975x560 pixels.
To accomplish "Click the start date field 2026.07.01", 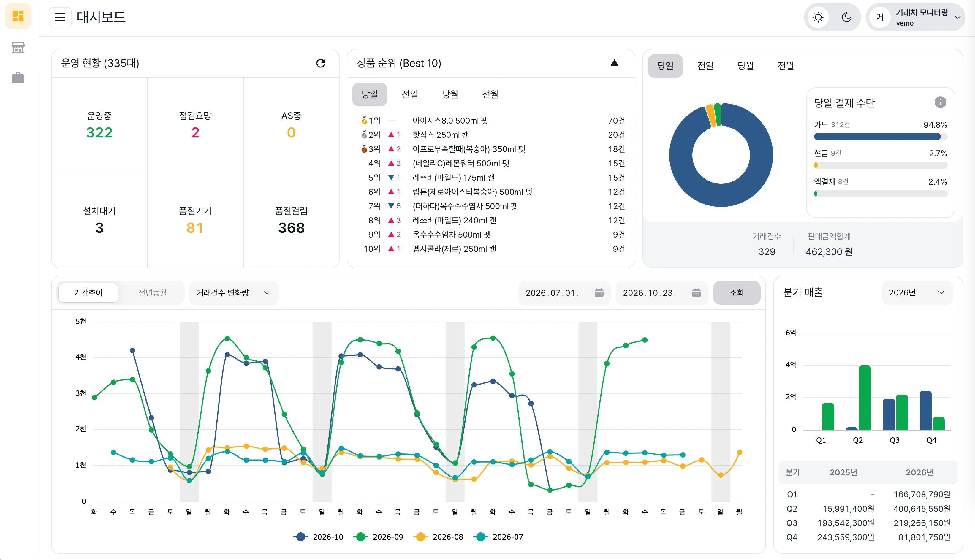I will coord(564,293).
